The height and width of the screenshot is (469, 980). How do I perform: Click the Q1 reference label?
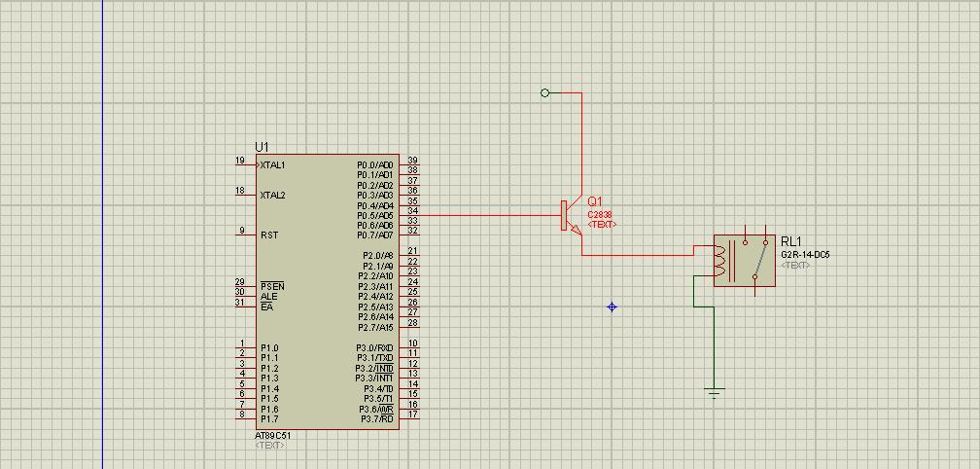595,201
